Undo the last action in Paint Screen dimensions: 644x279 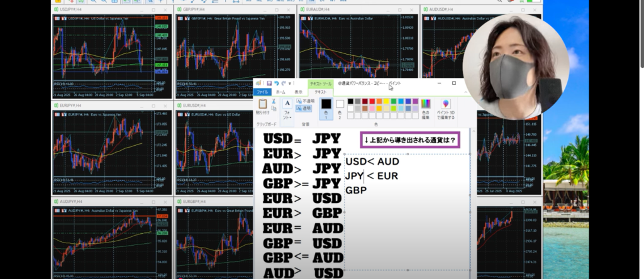coord(277,84)
